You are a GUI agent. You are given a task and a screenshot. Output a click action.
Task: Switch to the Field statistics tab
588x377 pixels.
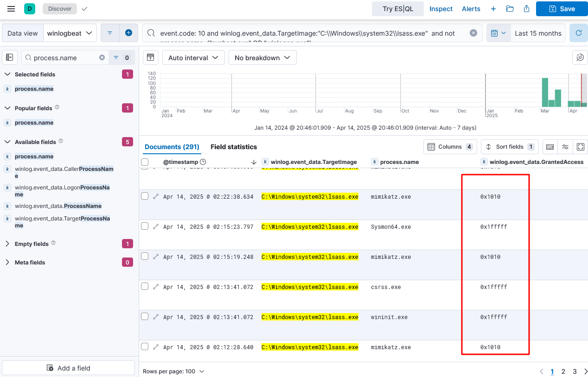[233, 147]
